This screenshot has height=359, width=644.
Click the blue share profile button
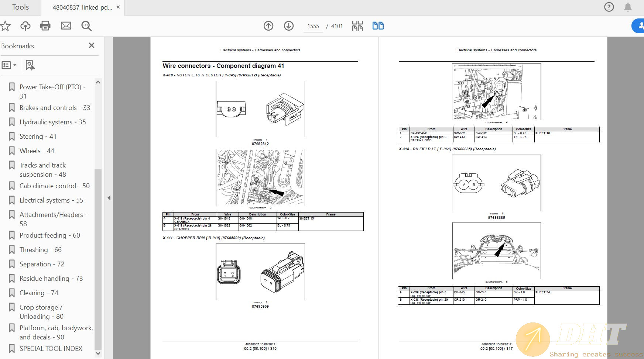click(638, 26)
